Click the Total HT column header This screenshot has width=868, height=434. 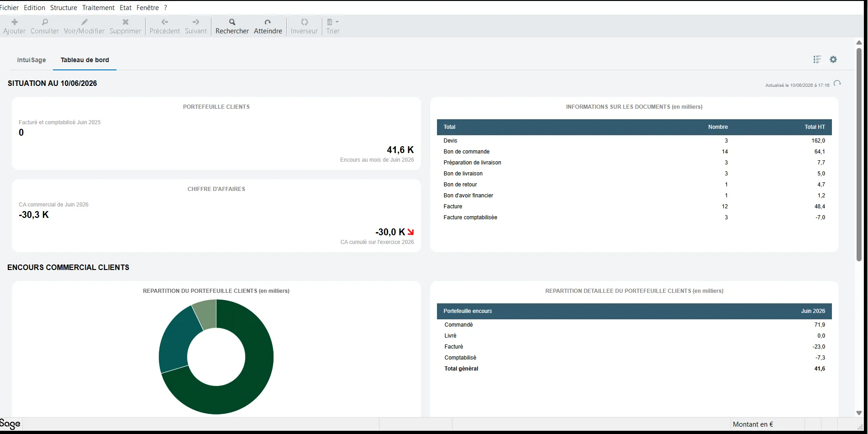(x=815, y=127)
